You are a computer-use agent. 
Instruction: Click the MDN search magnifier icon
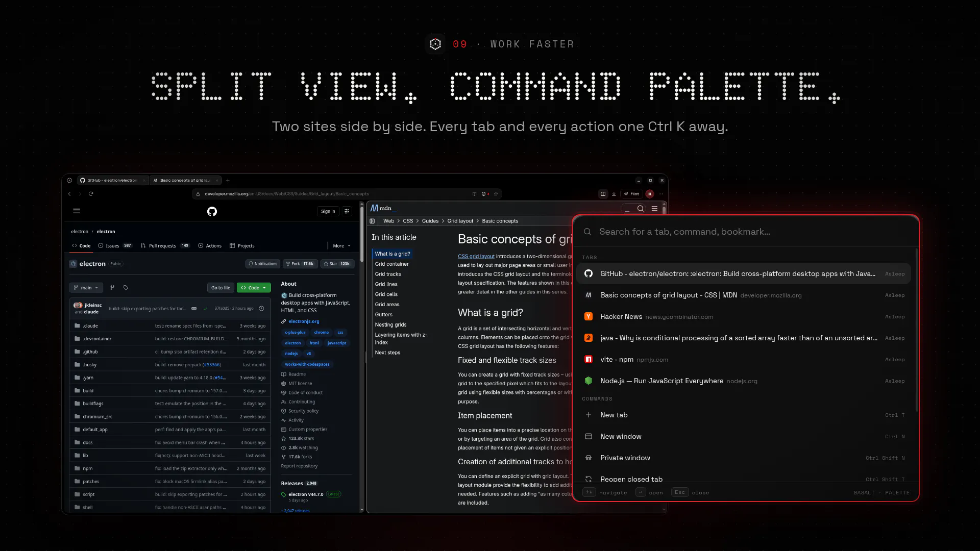pos(641,208)
